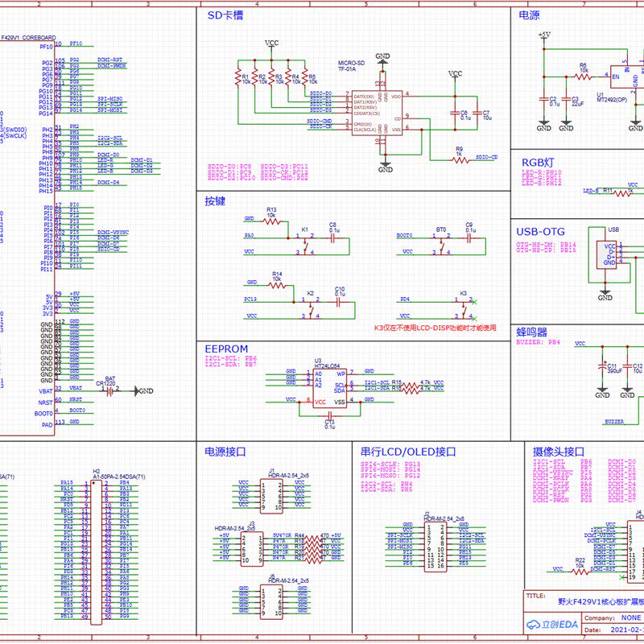Click the PC13 net label at K2
This screenshot has width=644, height=644.
[x=250, y=299]
